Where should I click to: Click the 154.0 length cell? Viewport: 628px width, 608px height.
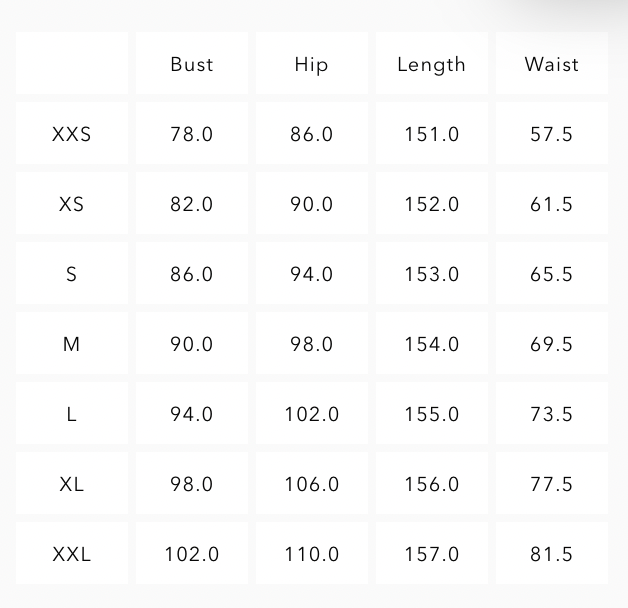431,344
